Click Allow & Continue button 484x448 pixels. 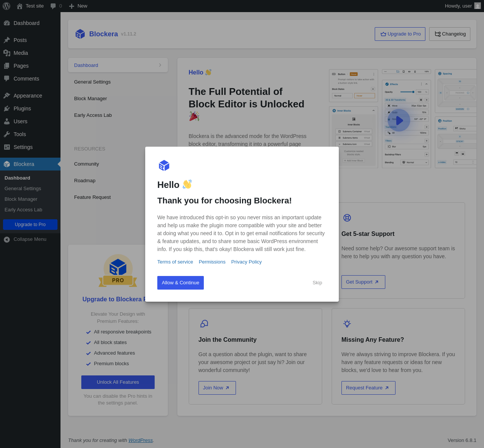[x=180, y=283]
